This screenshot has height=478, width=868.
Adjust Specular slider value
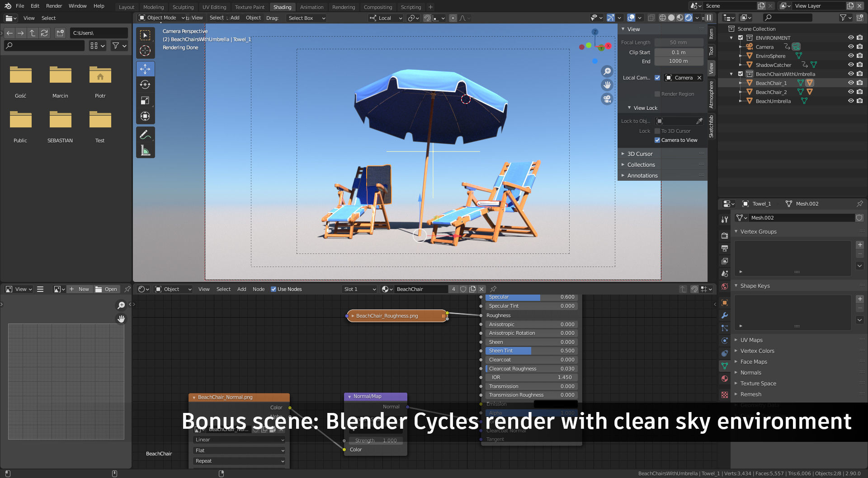[x=531, y=297]
